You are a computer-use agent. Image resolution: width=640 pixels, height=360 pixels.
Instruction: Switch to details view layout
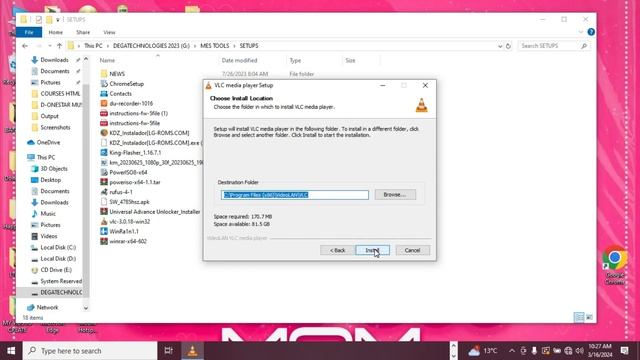[x=579, y=317]
